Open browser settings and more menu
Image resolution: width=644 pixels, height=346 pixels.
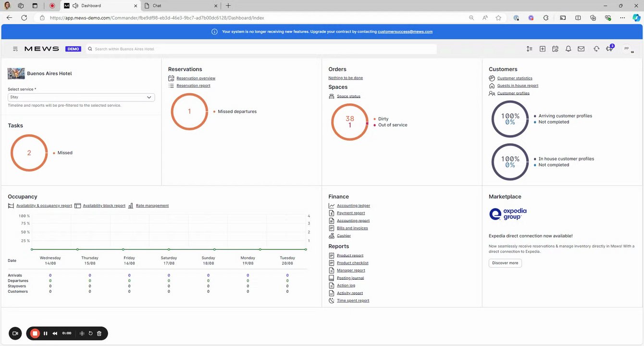tap(622, 18)
